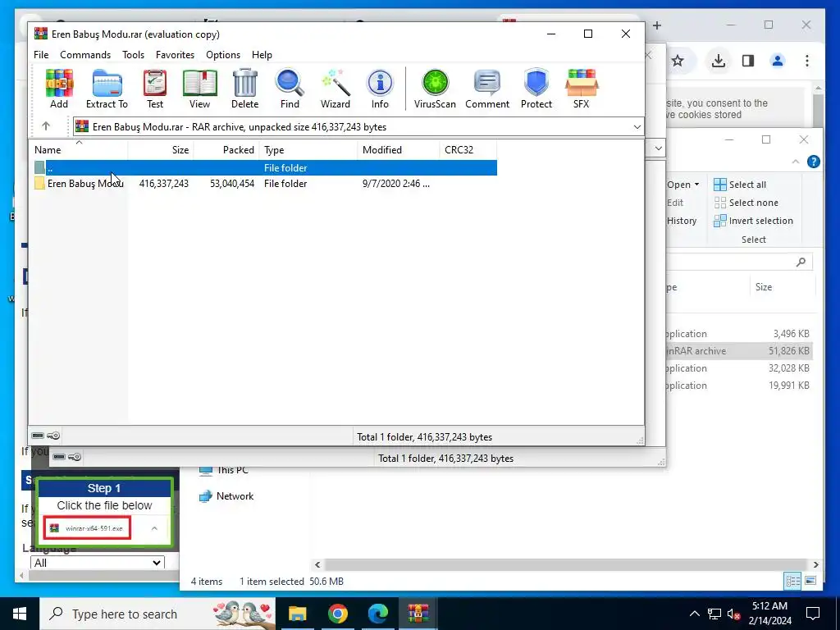
Task: Click the Add archive toolbar icon
Action: tap(59, 89)
